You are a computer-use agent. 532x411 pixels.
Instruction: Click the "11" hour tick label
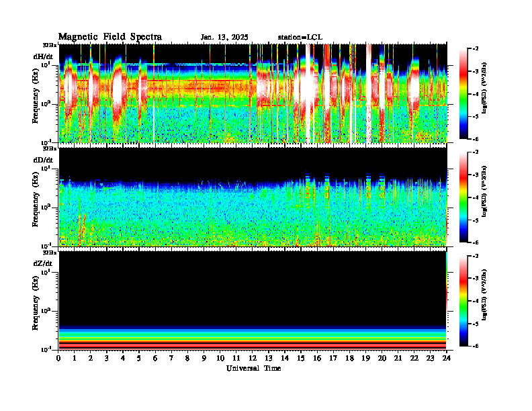[x=236, y=359]
